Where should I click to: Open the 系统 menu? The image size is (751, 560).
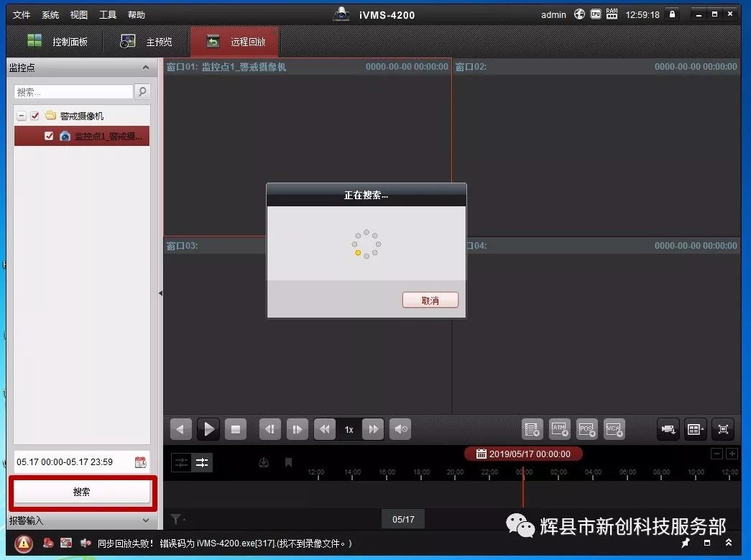[50, 15]
